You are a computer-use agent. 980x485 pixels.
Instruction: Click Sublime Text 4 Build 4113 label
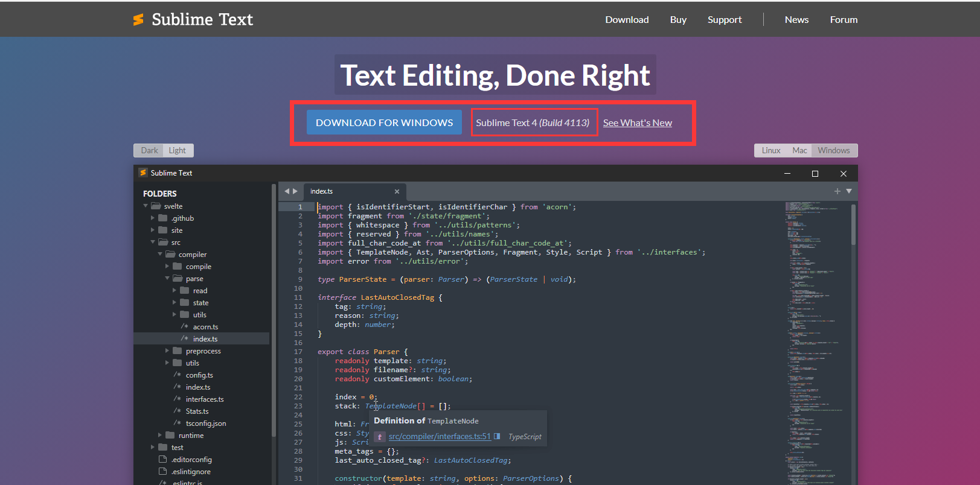pyautogui.click(x=533, y=123)
